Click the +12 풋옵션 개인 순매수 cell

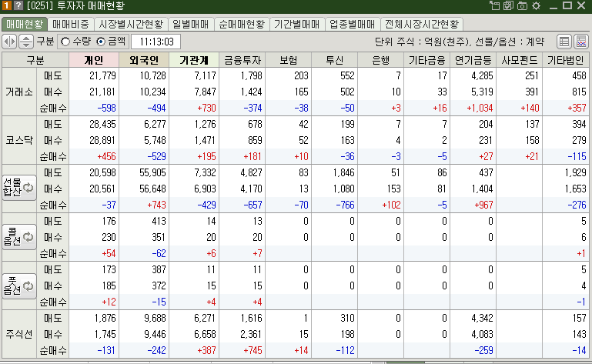[x=94, y=302]
